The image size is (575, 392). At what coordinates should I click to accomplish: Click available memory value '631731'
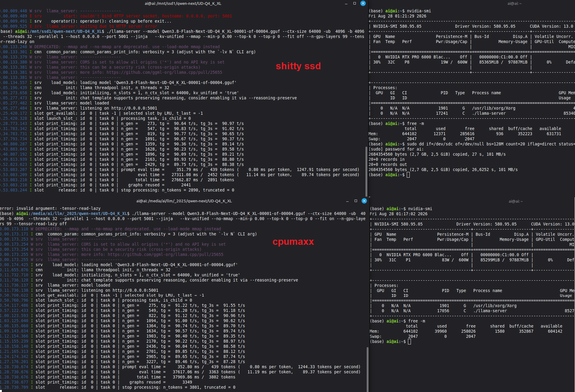click(x=554, y=134)
